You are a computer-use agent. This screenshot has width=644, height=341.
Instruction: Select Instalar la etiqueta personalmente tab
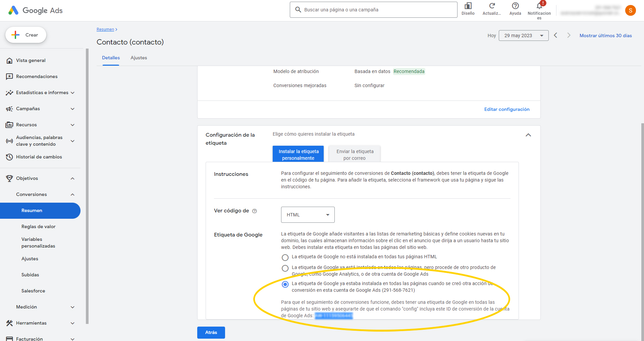[x=298, y=154]
